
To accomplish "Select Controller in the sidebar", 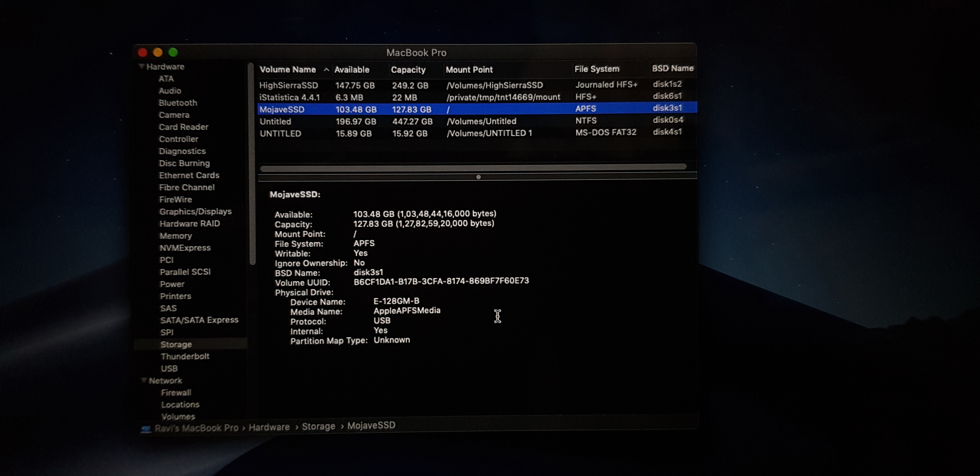I will (x=178, y=139).
